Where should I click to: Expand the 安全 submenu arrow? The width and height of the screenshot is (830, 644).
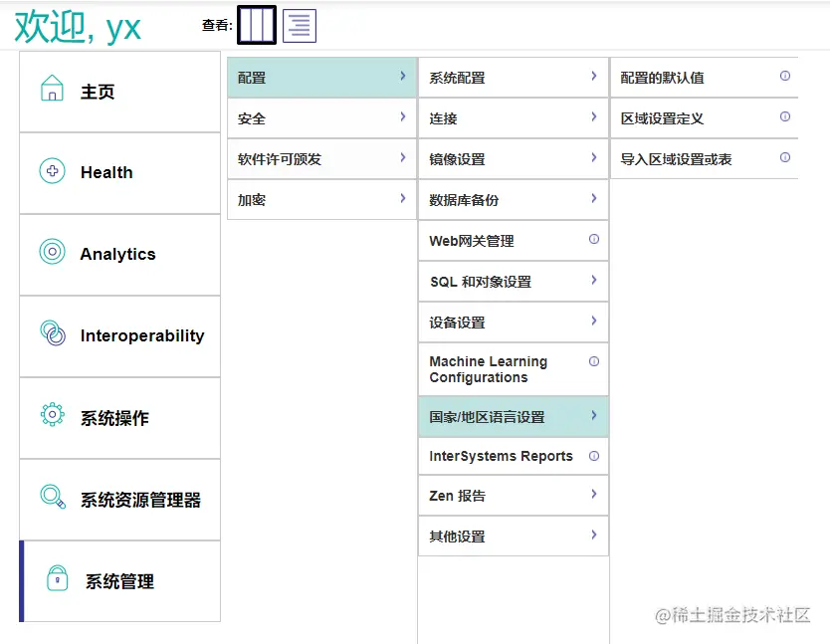pyautogui.click(x=402, y=116)
